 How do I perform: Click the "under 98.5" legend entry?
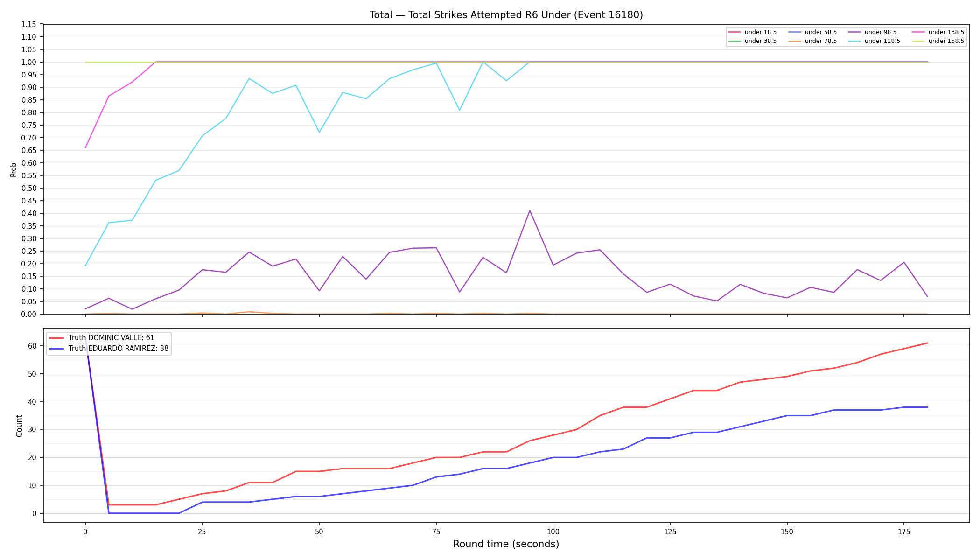coord(872,32)
